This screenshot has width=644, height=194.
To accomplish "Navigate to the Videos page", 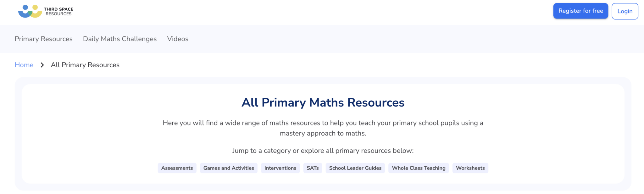I will click(178, 39).
